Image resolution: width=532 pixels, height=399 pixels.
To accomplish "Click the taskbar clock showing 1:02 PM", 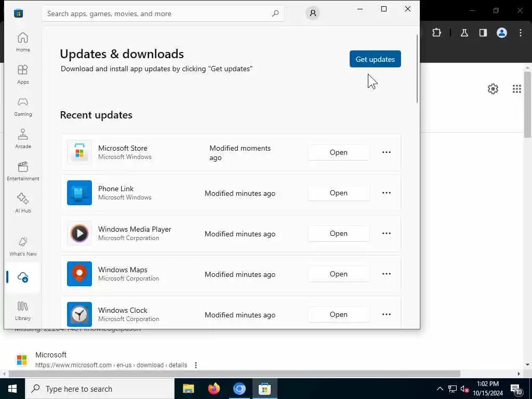I will click(488, 389).
